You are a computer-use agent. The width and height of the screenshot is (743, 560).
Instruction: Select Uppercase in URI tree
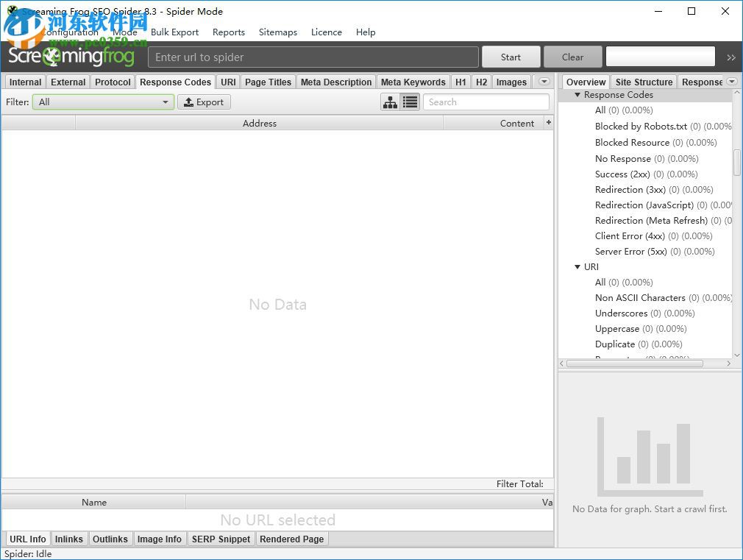click(x=641, y=329)
